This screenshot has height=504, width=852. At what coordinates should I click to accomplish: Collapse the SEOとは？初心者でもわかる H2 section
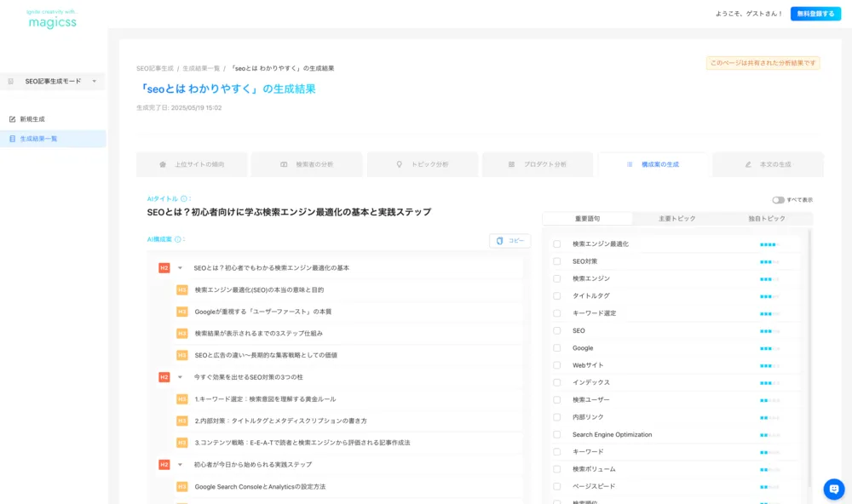click(x=180, y=267)
